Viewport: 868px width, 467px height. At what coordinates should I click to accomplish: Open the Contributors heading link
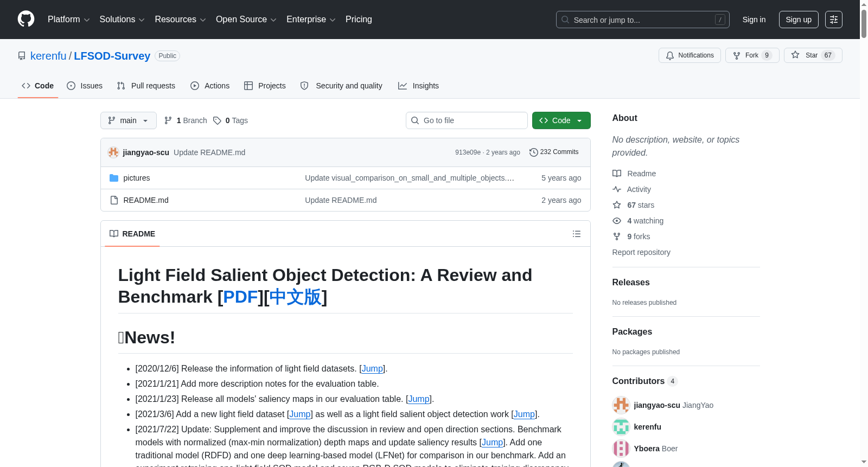pyautogui.click(x=645, y=381)
